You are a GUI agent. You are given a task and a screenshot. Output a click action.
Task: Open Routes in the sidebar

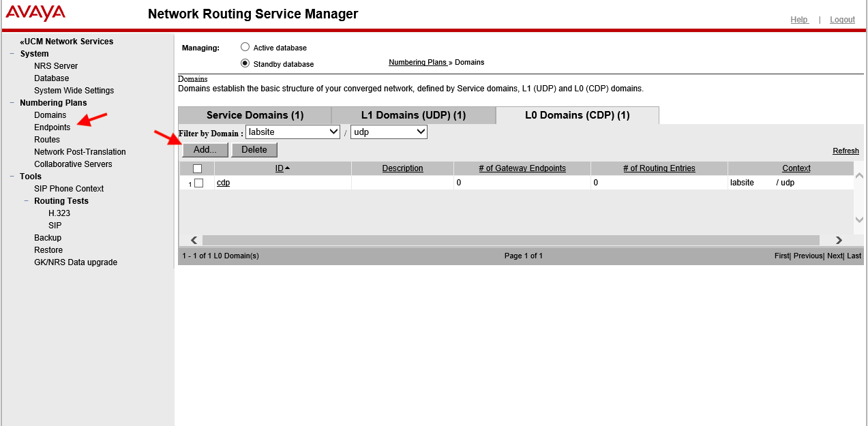click(x=47, y=140)
